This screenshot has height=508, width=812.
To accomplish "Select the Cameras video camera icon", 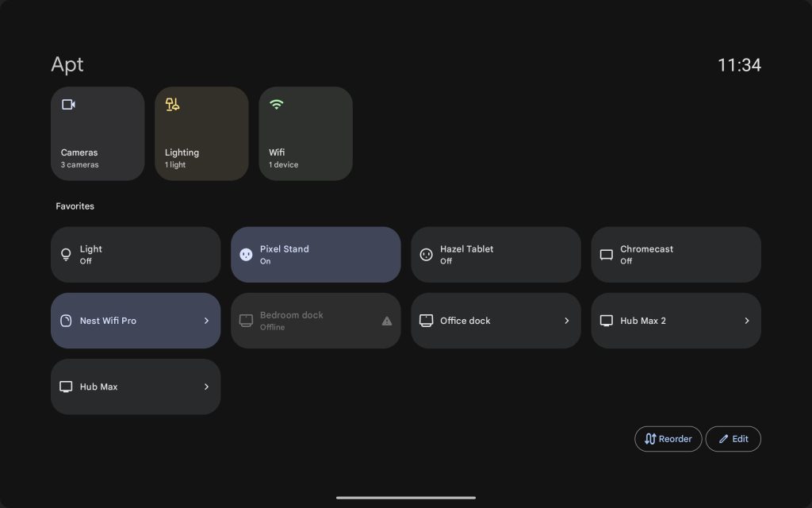I will (x=67, y=104).
